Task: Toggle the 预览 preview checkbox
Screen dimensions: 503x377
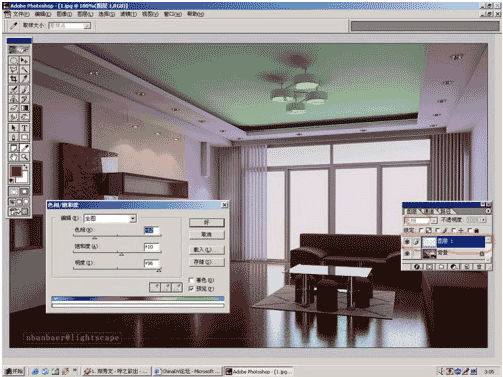Action: [191, 289]
